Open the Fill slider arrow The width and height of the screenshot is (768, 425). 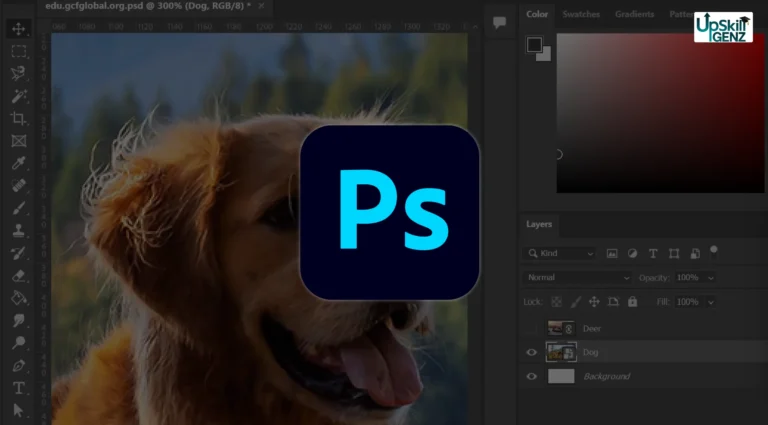[x=711, y=302]
